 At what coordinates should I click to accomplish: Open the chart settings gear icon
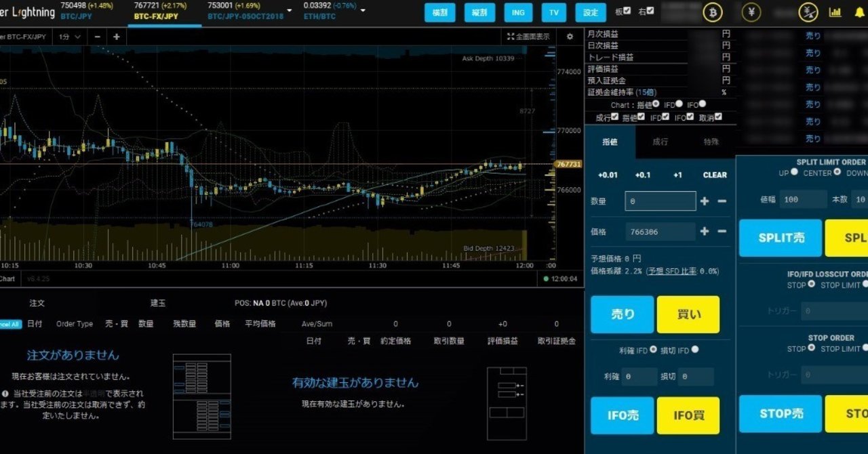pyautogui.click(x=570, y=36)
